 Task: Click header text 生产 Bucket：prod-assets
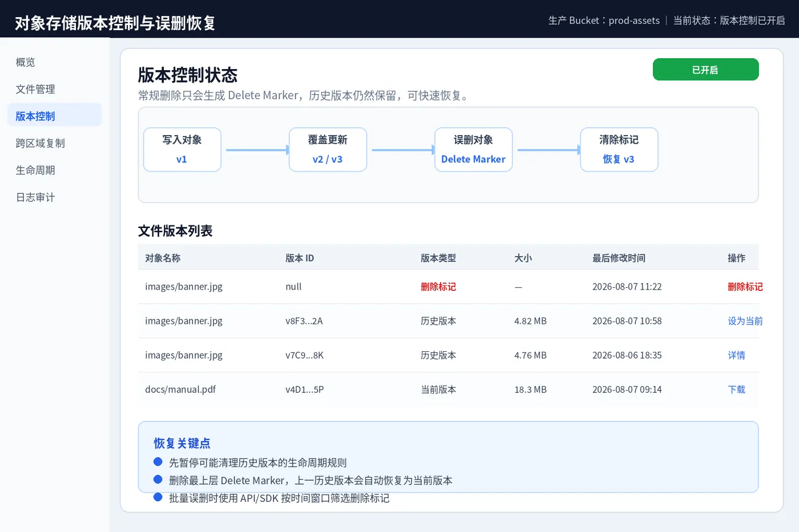point(604,21)
